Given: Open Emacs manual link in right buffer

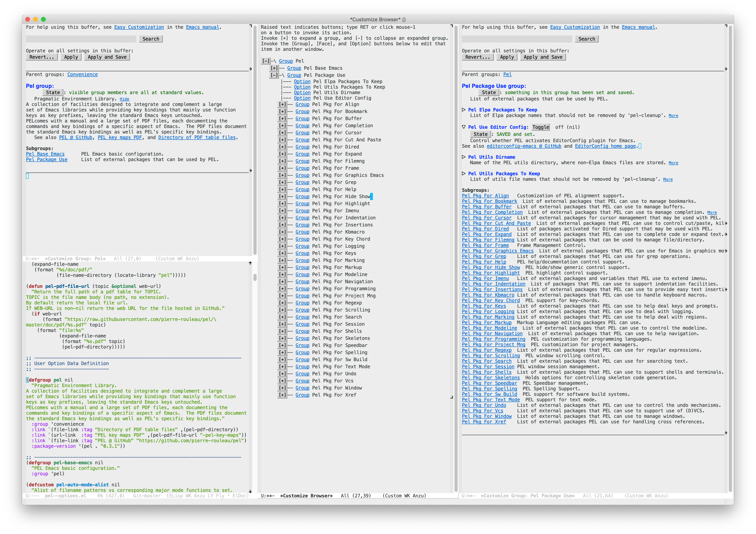Looking at the screenshot, I should coord(639,27).
